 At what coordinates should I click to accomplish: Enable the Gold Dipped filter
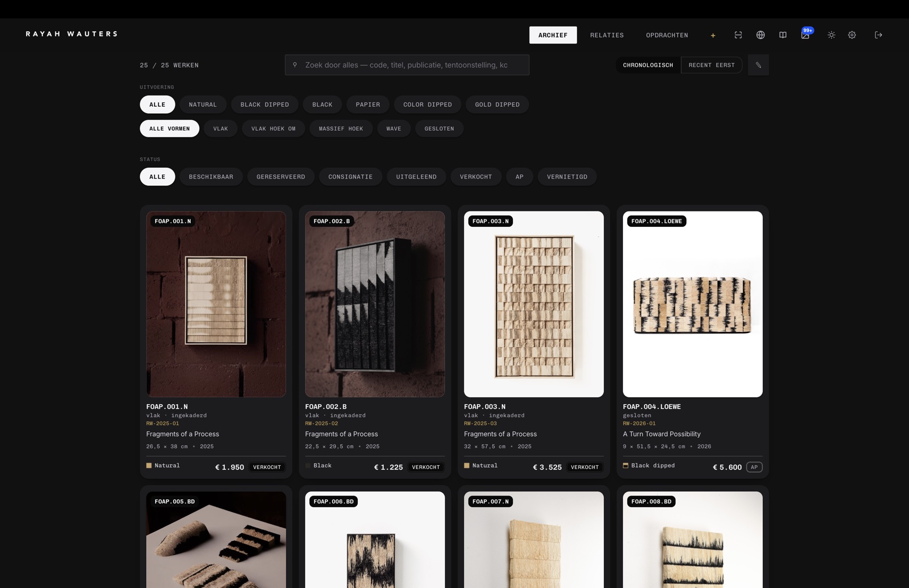[497, 105]
